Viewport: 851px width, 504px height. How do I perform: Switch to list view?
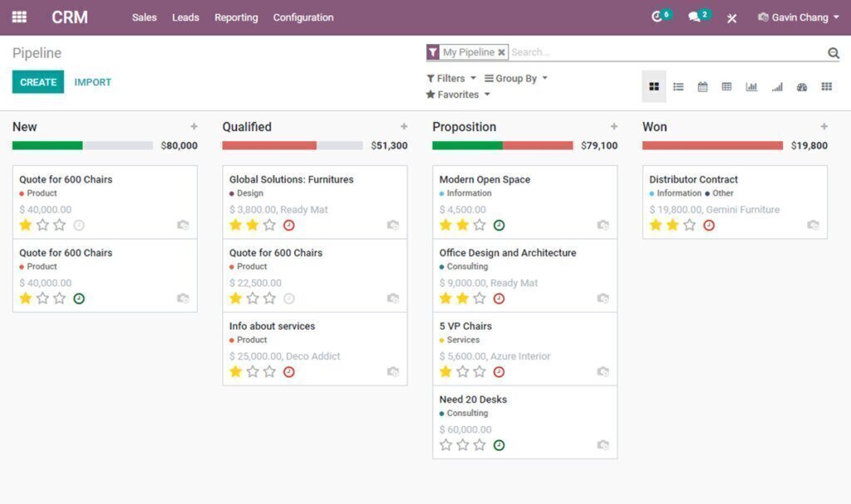(x=679, y=86)
